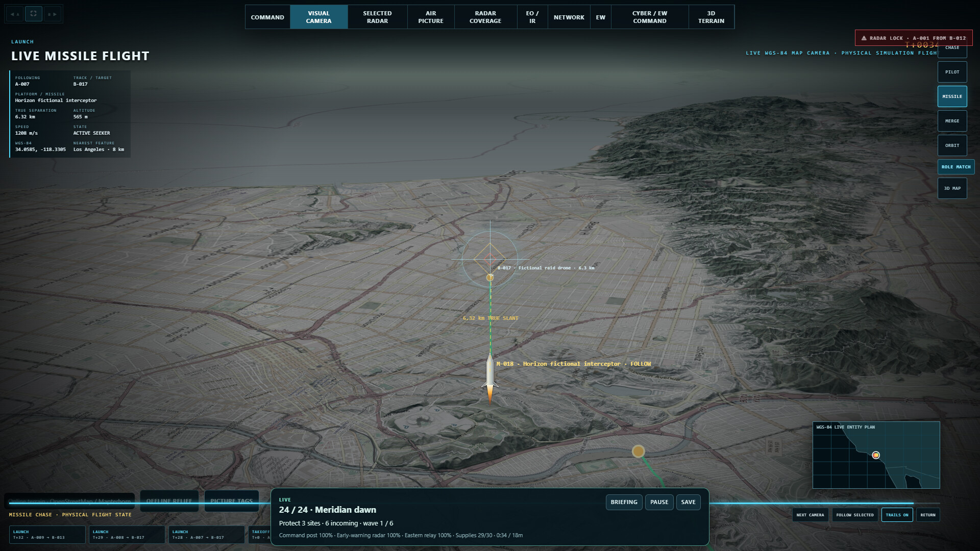Click the B-017 Fictional raid drone label
The width and height of the screenshot is (980, 551).
coord(546,268)
